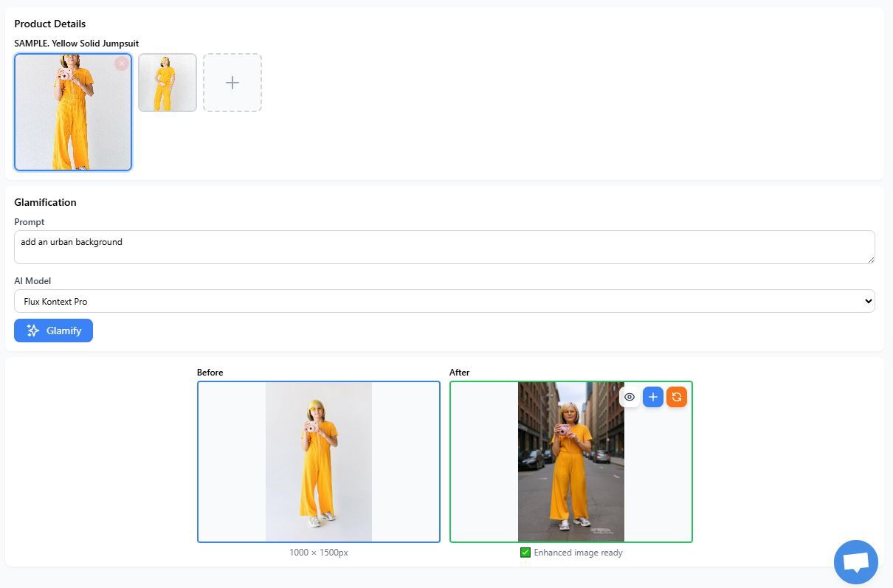Click the plus to add product image
This screenshot has width=893, height=588.
(232, 83)
